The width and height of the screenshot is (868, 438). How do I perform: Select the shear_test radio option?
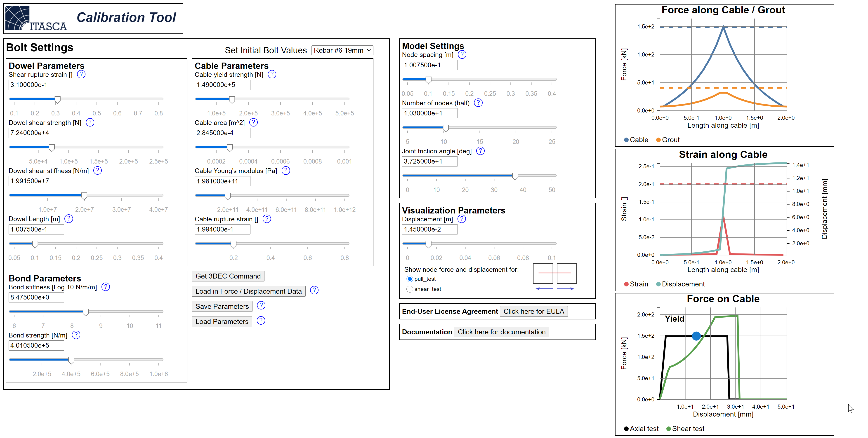click(x=410, y=289)
